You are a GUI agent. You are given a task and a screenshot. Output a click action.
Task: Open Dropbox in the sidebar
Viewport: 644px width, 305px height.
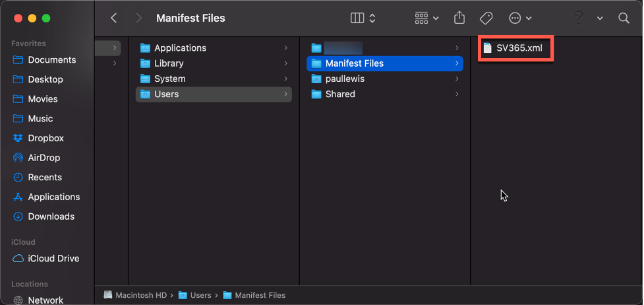(45, 138)
